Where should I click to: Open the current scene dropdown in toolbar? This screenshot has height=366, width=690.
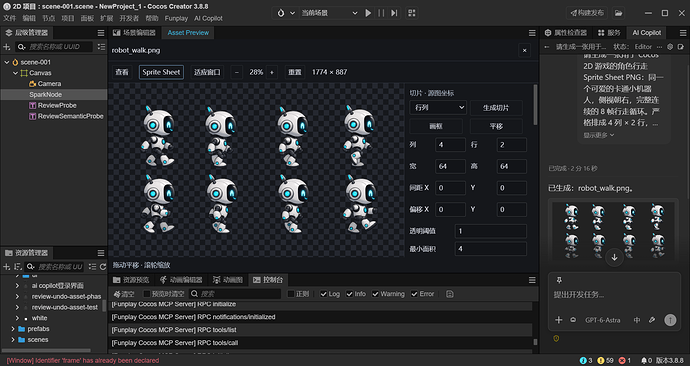pyautogui.click(x=329, y=13)
